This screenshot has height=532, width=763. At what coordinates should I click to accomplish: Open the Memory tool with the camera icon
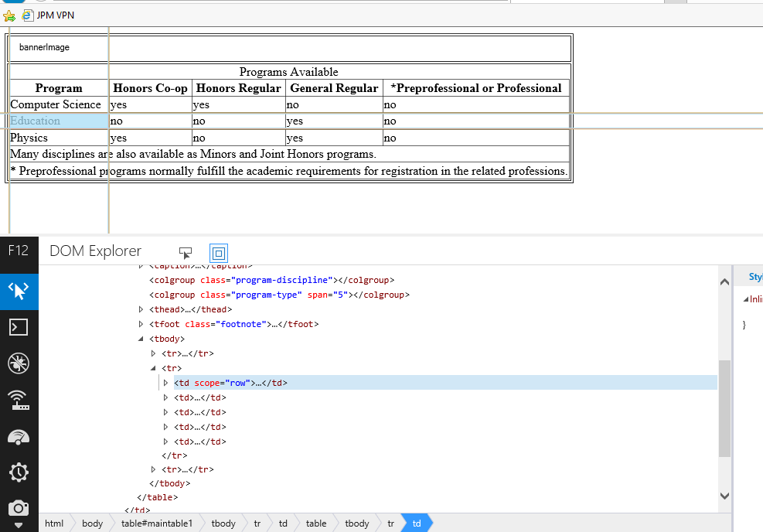[x=19, y=508]
